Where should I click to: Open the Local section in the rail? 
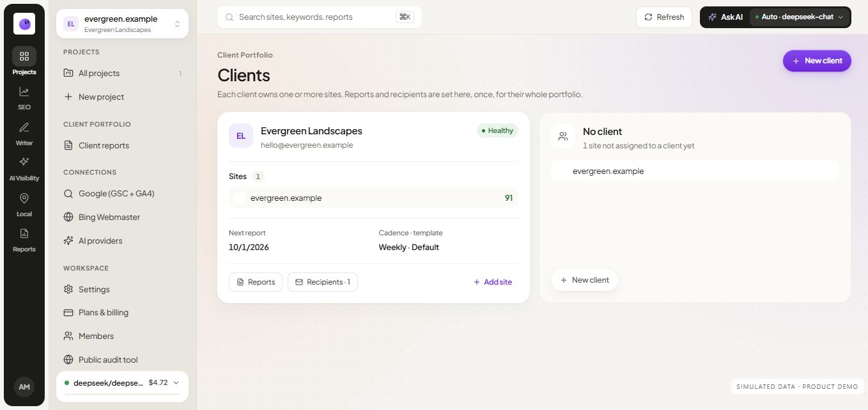click(24, 205)
